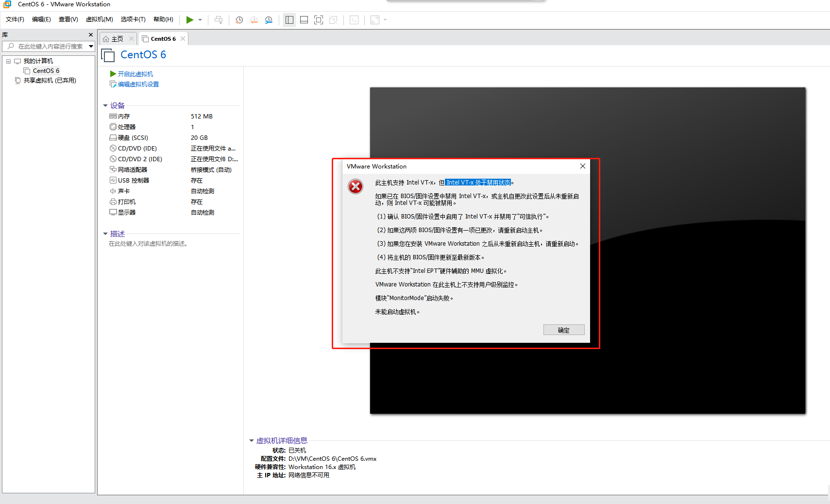Click the 声卡 sound card icon

(113, 191)
